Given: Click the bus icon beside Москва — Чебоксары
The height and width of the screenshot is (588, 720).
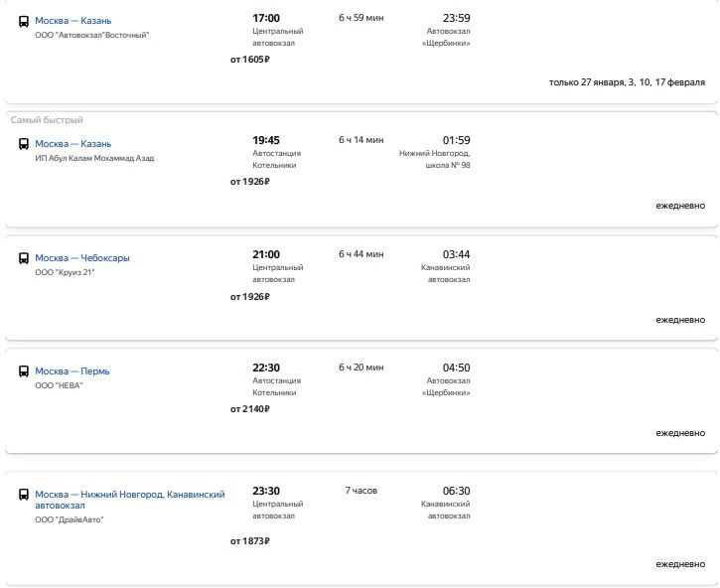Looking at the screenshot, I should tap(24, 258).
